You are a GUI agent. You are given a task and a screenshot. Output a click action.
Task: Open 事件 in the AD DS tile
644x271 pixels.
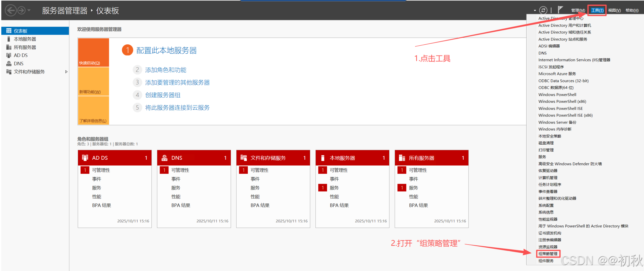coord(96,179)
